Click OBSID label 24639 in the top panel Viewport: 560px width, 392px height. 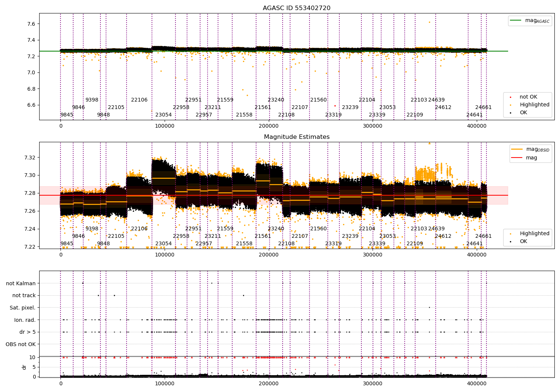tap(436, 100)
